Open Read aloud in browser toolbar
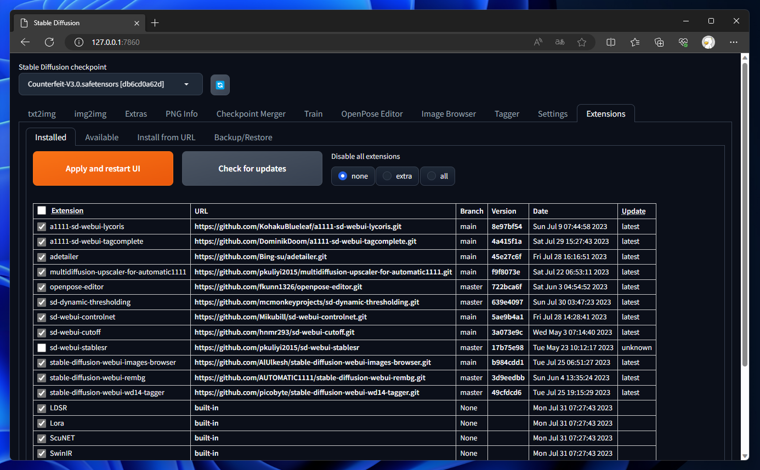 tap(538, 42)
